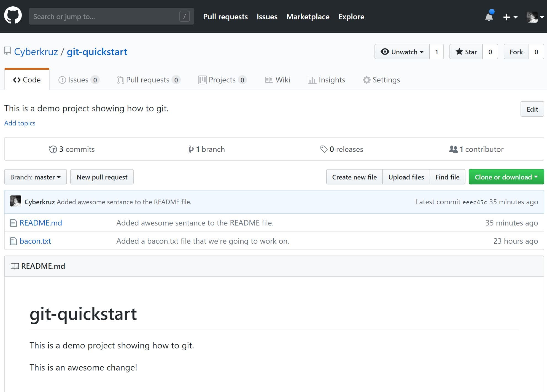547x392 pixels.
Task: Click the Settings gear icon
Action: [x=367, y=80]
